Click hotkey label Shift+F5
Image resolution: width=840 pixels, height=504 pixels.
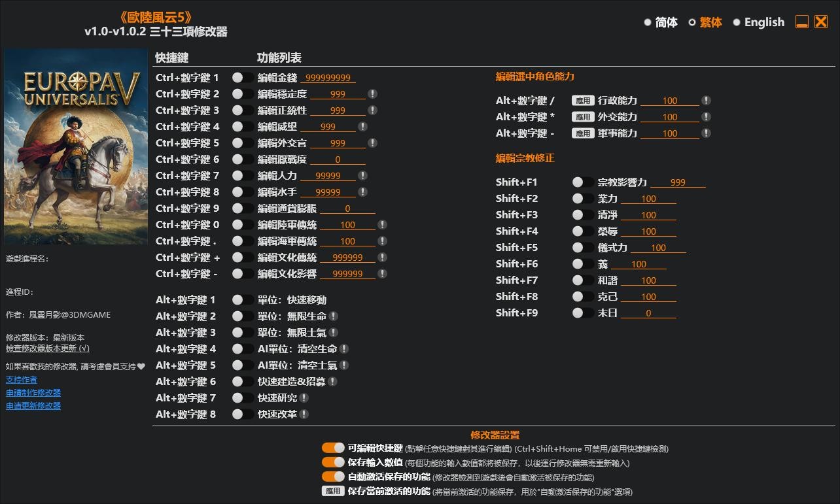click(517, 248)
